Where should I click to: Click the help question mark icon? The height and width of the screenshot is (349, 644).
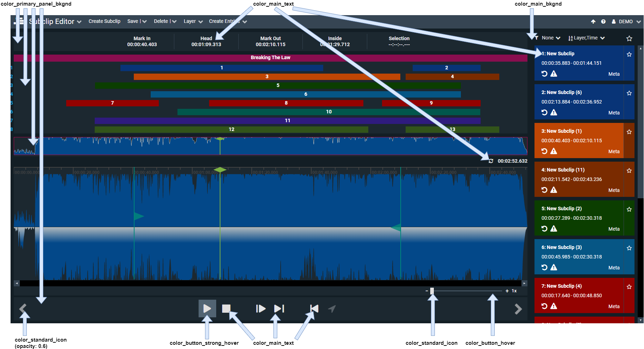tap(603, 21)
